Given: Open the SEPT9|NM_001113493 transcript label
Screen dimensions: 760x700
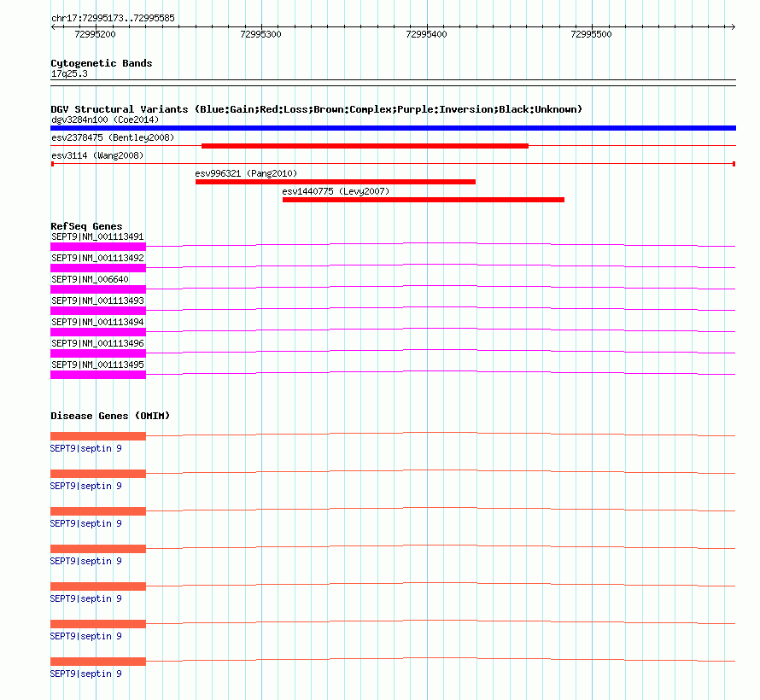Looking at the screenshot, I should coord(97,300).
